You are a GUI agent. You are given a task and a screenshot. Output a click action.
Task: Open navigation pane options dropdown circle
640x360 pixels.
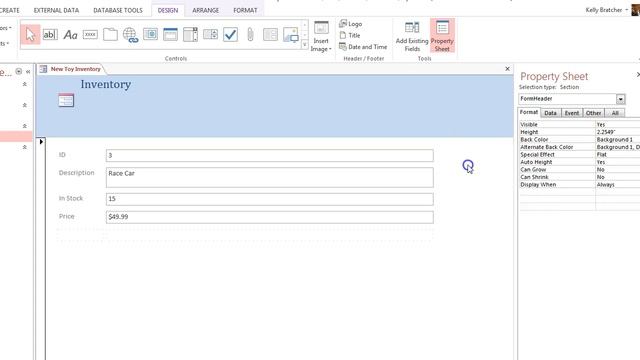tap(19, 71)
